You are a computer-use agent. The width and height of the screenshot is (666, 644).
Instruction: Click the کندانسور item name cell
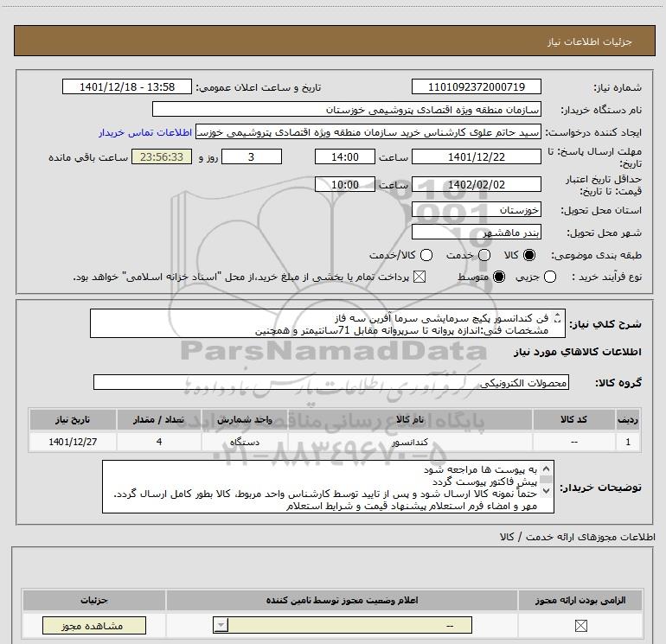(x=410, y=442)
